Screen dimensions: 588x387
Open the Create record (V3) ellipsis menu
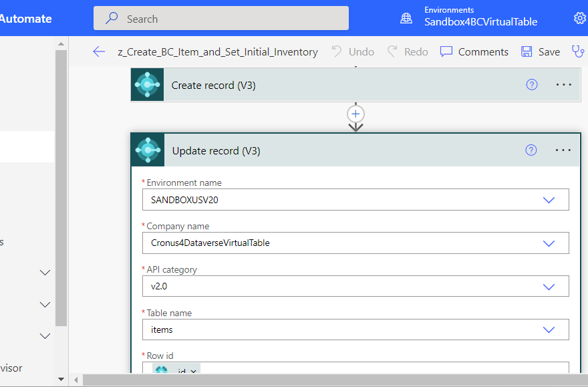coord(564,85)
